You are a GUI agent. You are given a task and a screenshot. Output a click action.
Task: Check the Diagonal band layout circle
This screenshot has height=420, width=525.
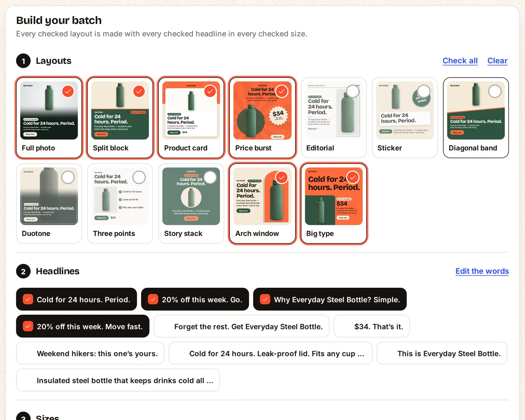tap(495, 91)
